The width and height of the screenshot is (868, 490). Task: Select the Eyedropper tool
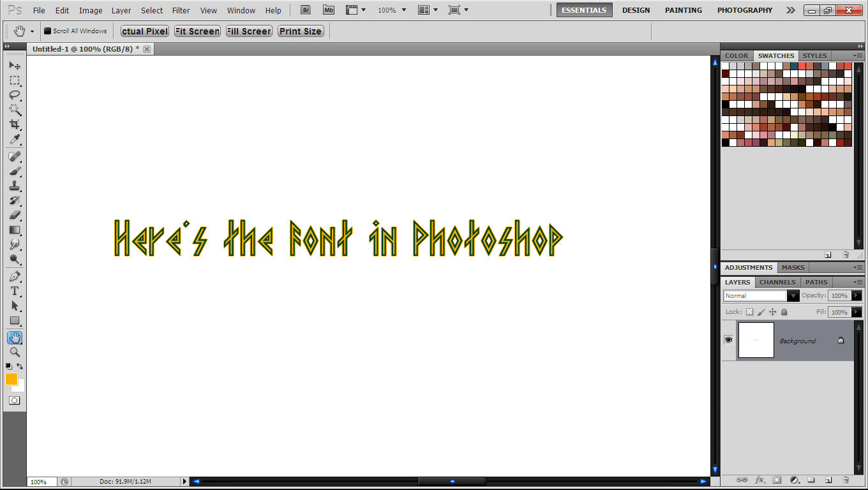coord(14,139)
